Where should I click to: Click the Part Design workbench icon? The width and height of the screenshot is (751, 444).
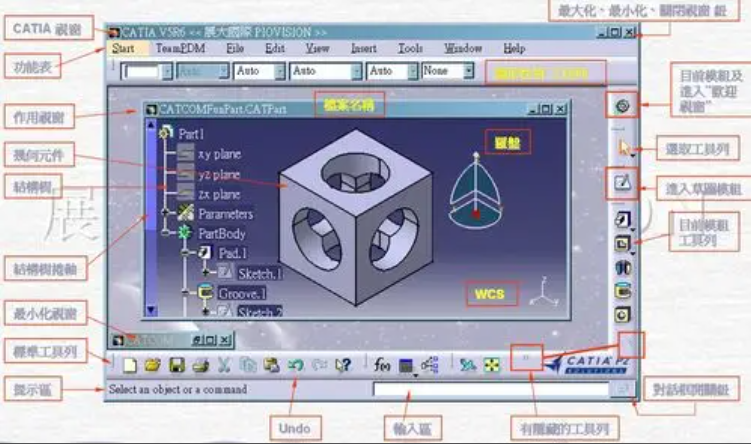click(622, 106)
